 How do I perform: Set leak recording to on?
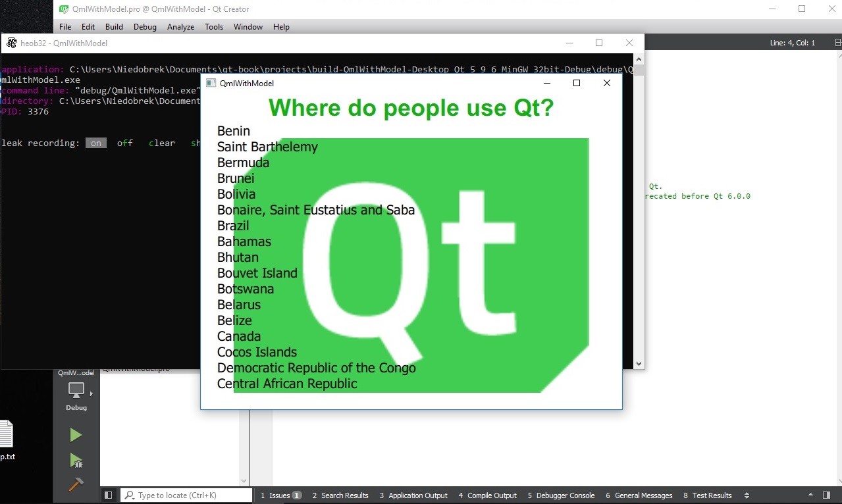[96, 143]
